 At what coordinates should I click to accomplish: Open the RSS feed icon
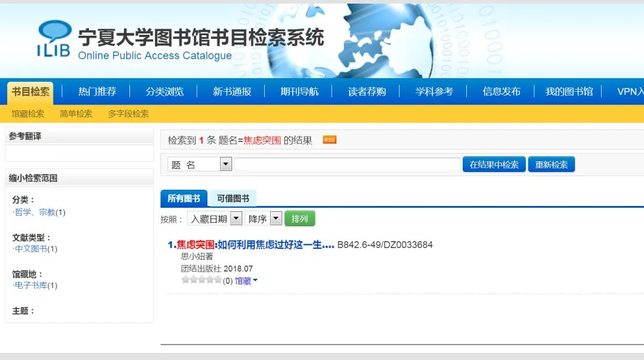click(329, 140)
